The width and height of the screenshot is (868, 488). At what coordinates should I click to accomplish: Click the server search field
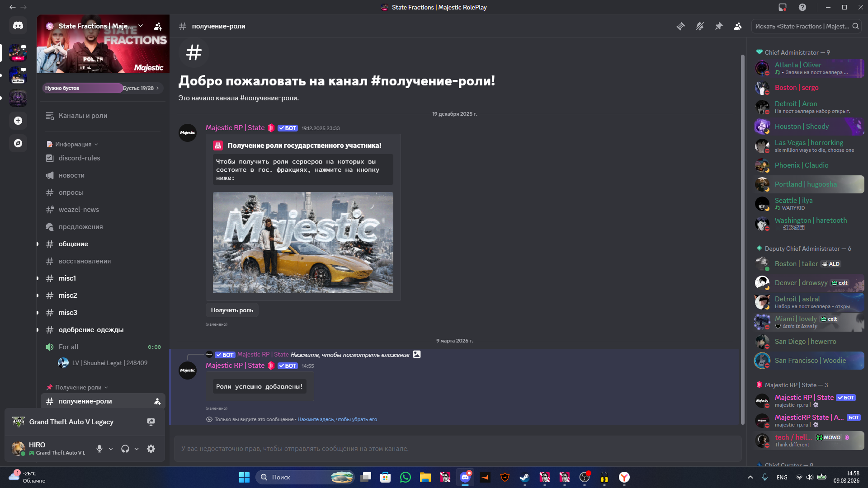click(x=802, y=26)
